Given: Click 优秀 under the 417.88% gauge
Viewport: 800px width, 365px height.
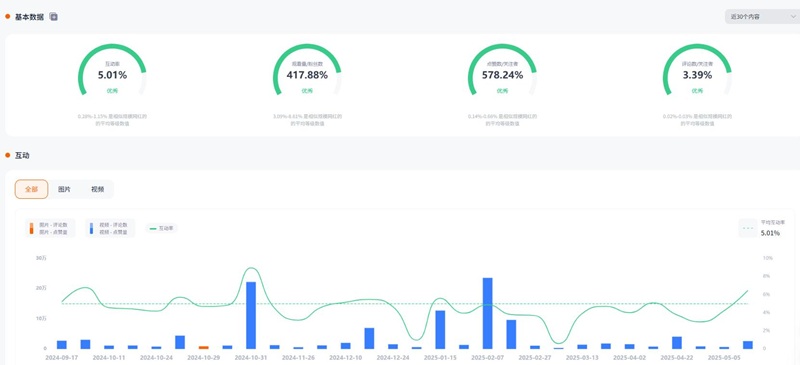Looking at the screenshot, I should tap(307, 91).
